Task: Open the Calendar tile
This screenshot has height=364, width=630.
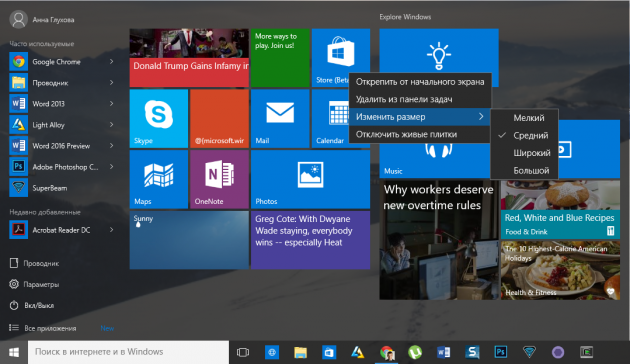Action: click(329, 119)
